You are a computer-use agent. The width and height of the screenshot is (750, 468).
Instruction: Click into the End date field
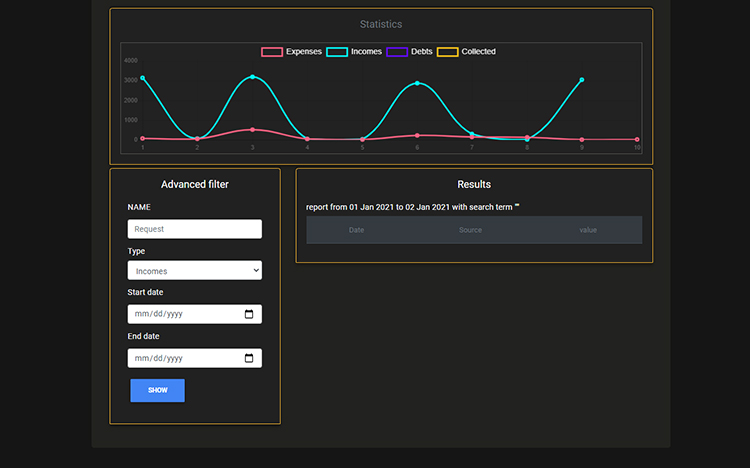pos(185,358)
